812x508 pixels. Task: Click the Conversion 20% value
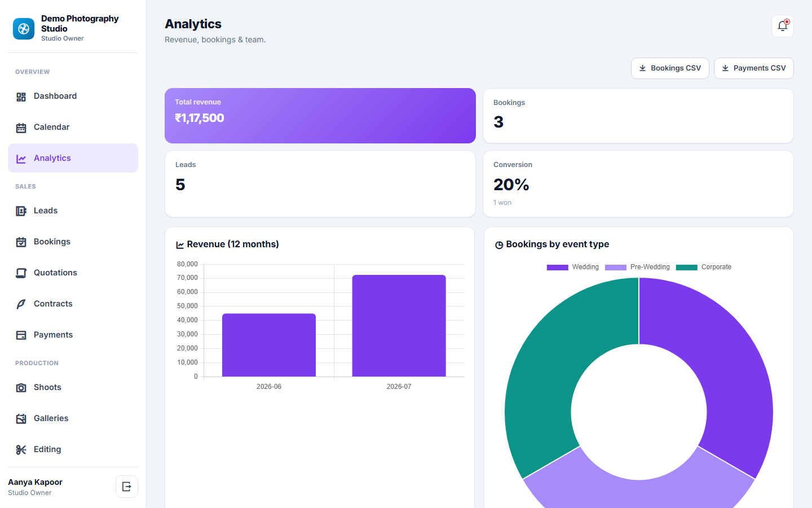(x=511, y=185)
